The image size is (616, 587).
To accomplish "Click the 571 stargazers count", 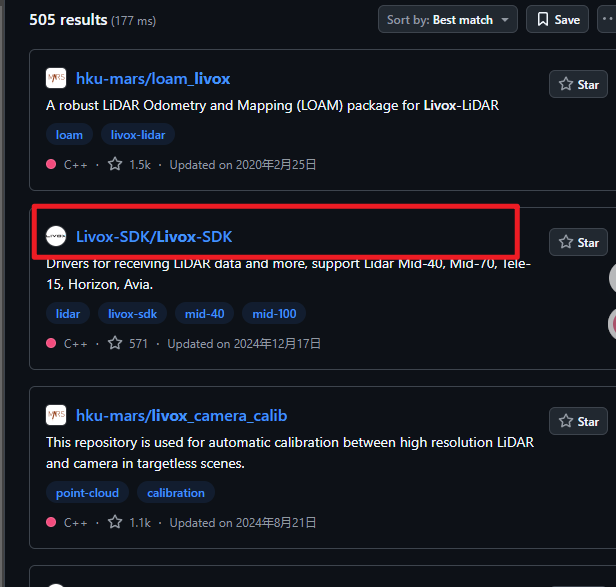I will 138,344.
